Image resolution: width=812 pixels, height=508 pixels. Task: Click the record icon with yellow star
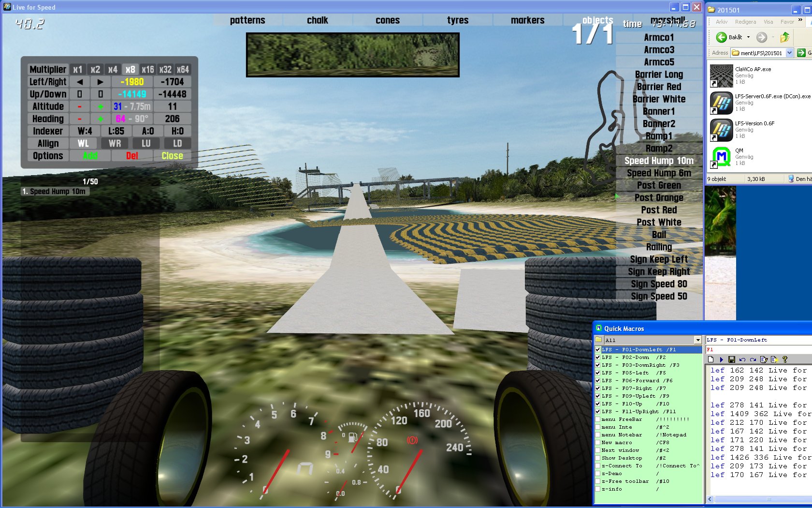click(774, 359)
